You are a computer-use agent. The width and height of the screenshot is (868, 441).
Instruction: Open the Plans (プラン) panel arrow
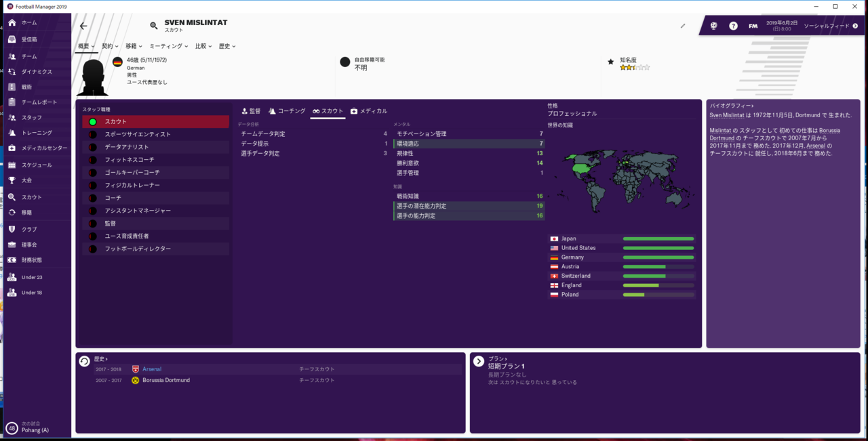coord(479,361)
